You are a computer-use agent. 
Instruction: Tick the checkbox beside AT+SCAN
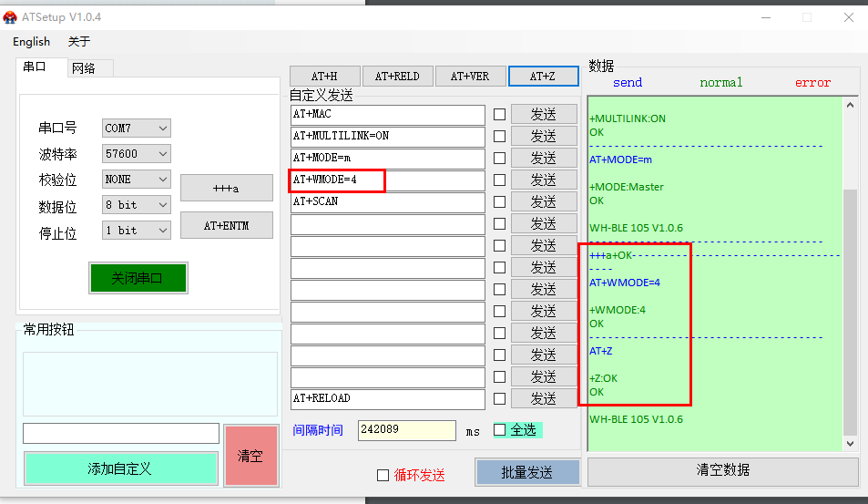(499, 202)
